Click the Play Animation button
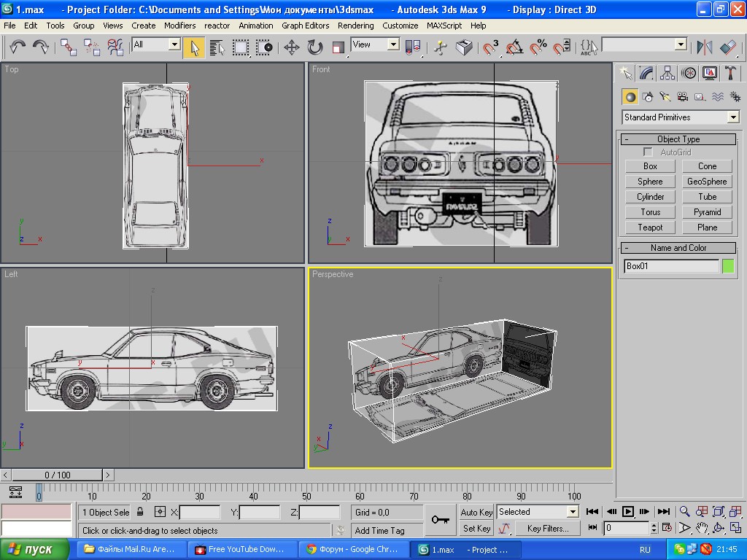The width and height of the screenshot is (747, 560). (x=628, y=512)
